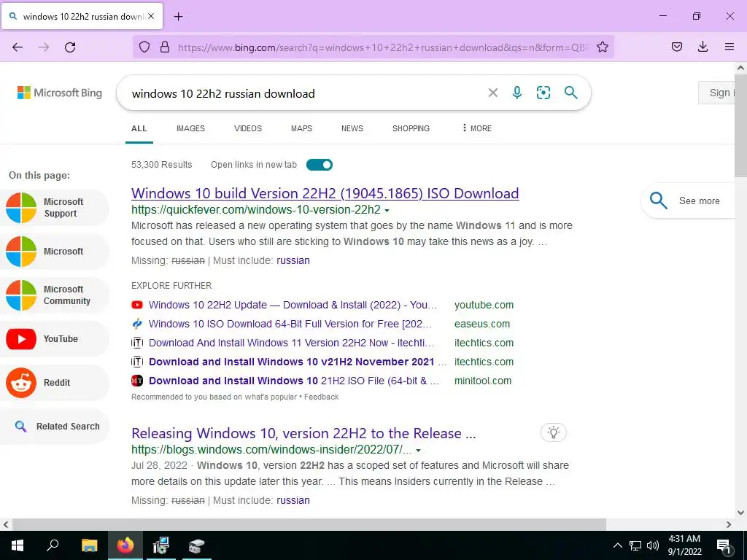This screenshot has height=560, width=747.
Task: Open Firefox application menu
Action: point(729,47)
